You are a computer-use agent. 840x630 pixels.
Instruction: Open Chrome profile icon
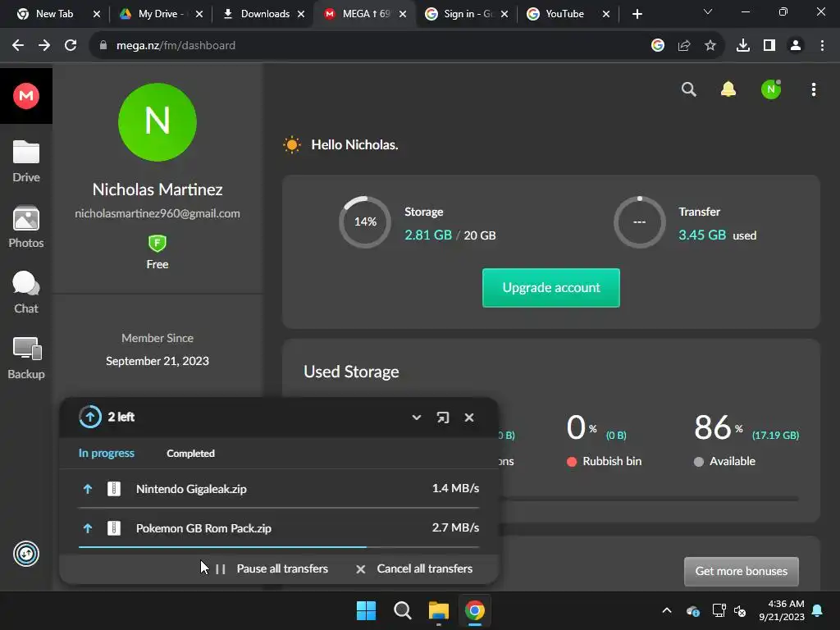(x=796, y=46)
